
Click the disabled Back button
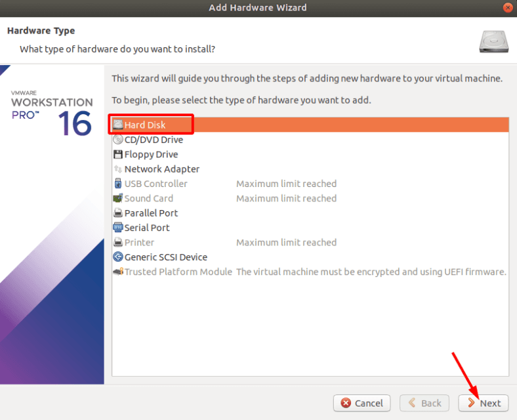(424, 403)
